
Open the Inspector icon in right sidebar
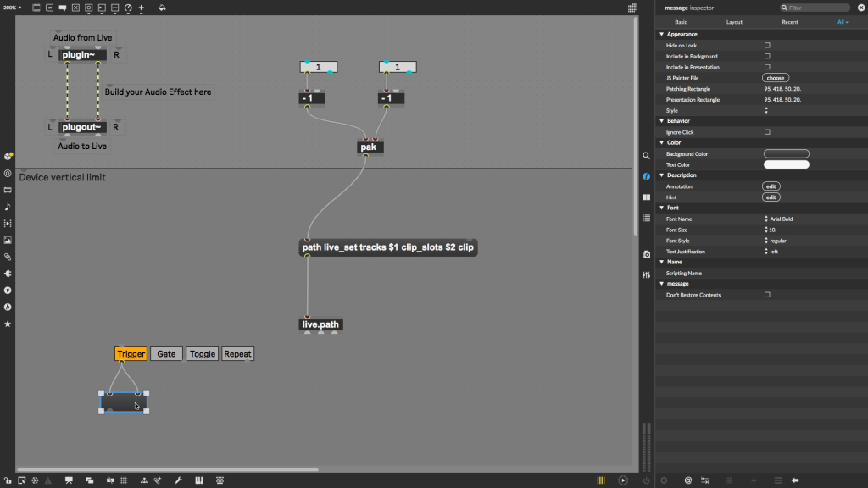click(x=646, y=176)
